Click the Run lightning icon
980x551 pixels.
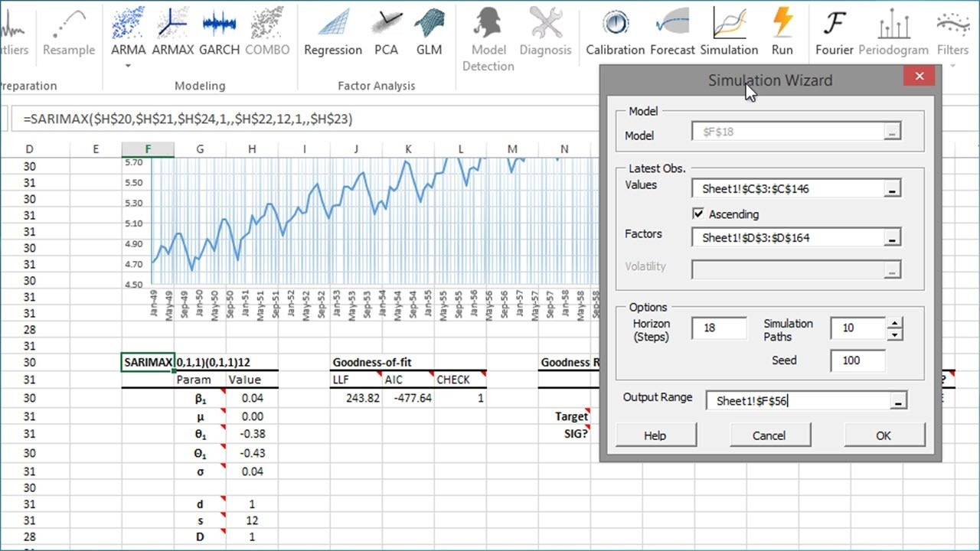tap(782, 32)
